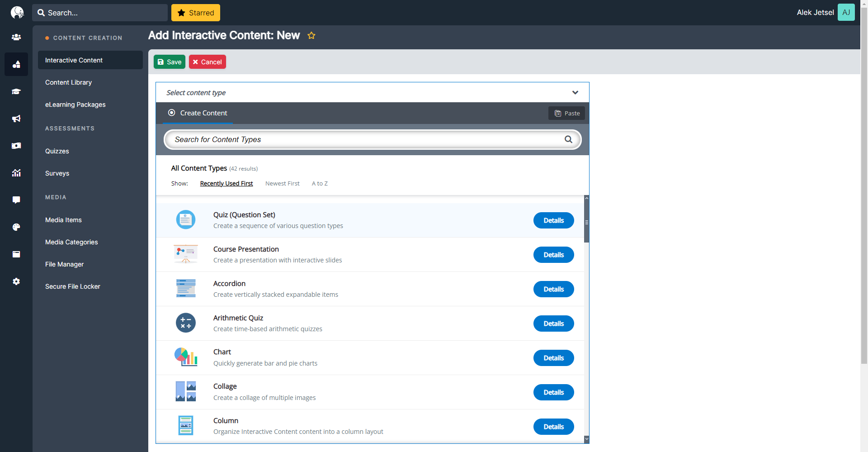Click the Course Presentation icon
The height and width of the screenshot is (452, 868).
186,254
